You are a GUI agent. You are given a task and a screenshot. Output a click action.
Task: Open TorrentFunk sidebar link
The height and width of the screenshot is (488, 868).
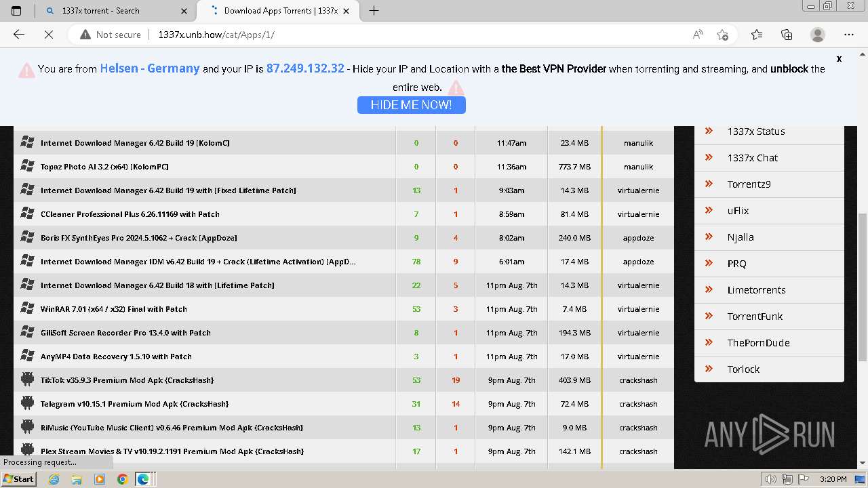tap(755, 317)
